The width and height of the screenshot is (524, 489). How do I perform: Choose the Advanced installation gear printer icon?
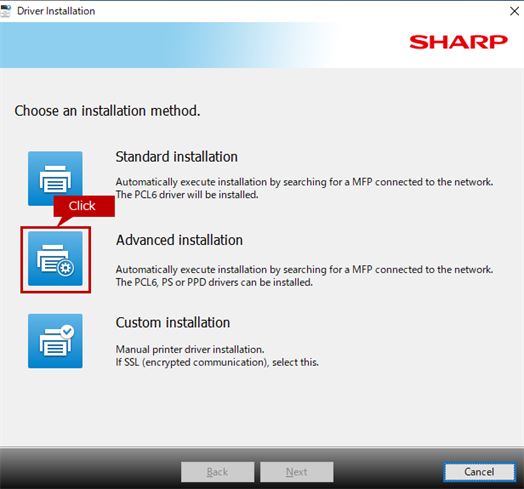coord(55,259)
